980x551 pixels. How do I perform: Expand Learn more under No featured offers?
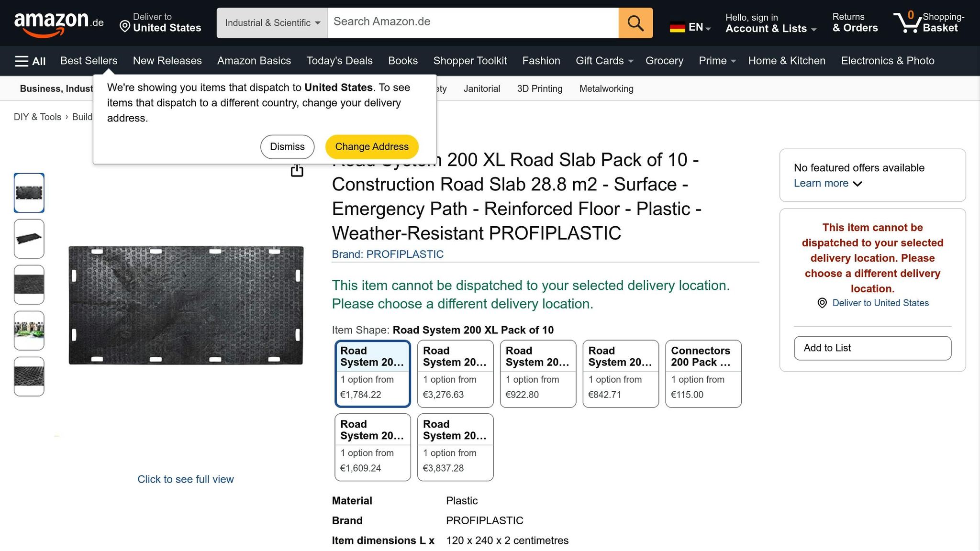(828, 183)
